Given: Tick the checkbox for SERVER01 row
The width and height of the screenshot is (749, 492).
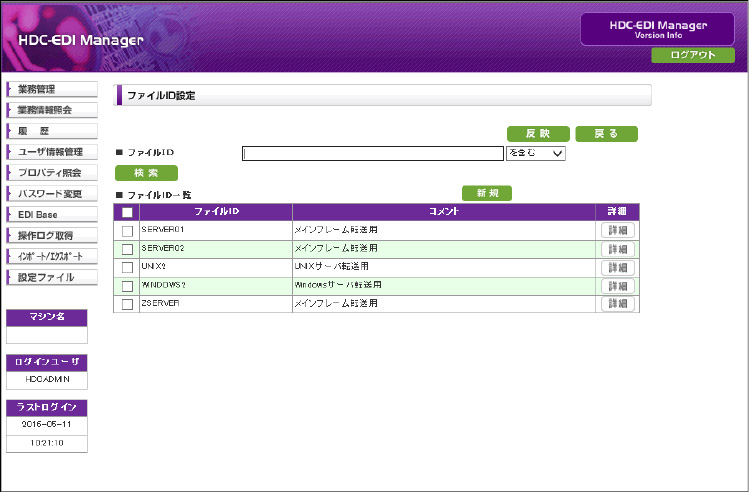Looking at the screenshot, I should coord(127,231).
